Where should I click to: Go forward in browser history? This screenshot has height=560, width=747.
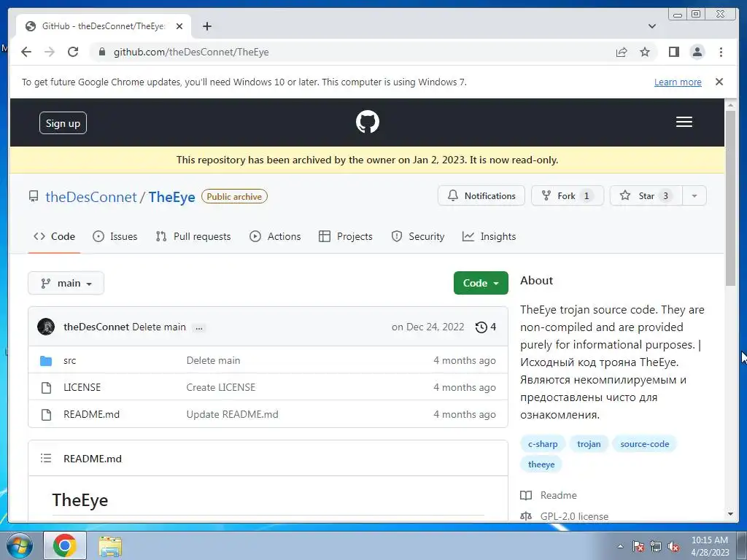[50, 52]
